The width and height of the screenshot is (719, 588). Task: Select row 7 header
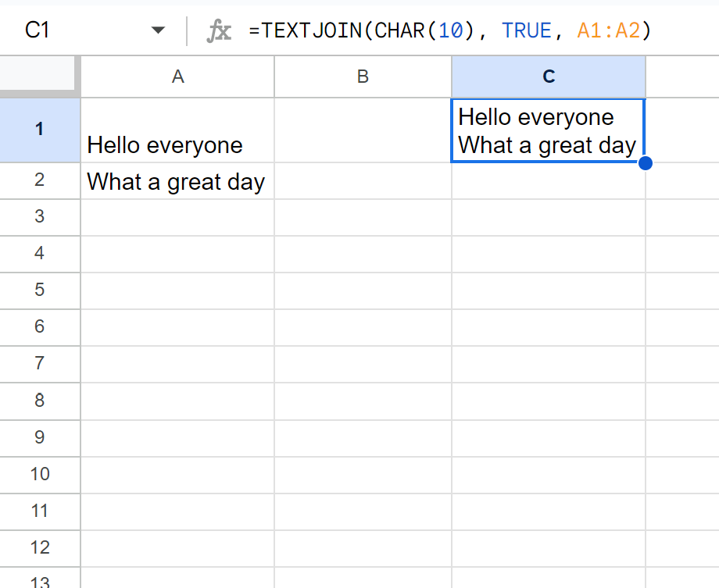pyautogui.click(x=40, y=364)
